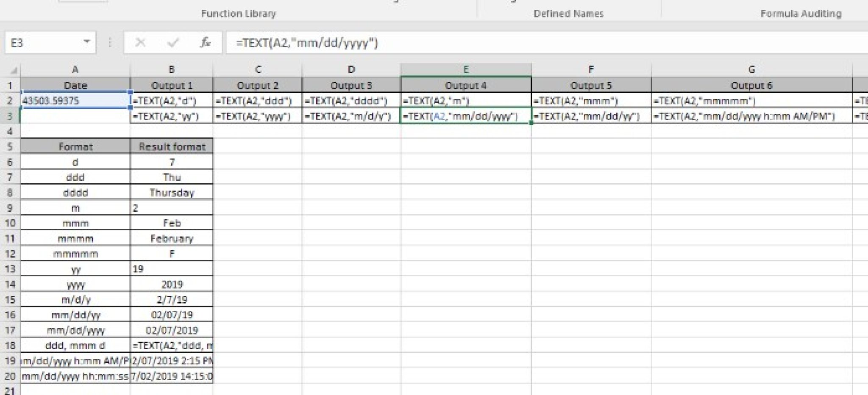The width and height of the screenshot is (868, 395).
Task: Click the formula bar text field
Action: 509,43
